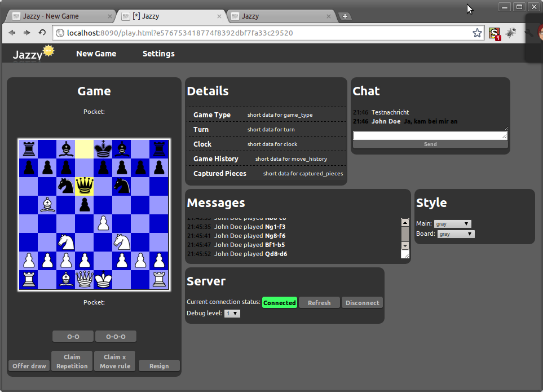Select the white queen piece
The width and height of the screenshot is (543, 392).
pos(85,279)
